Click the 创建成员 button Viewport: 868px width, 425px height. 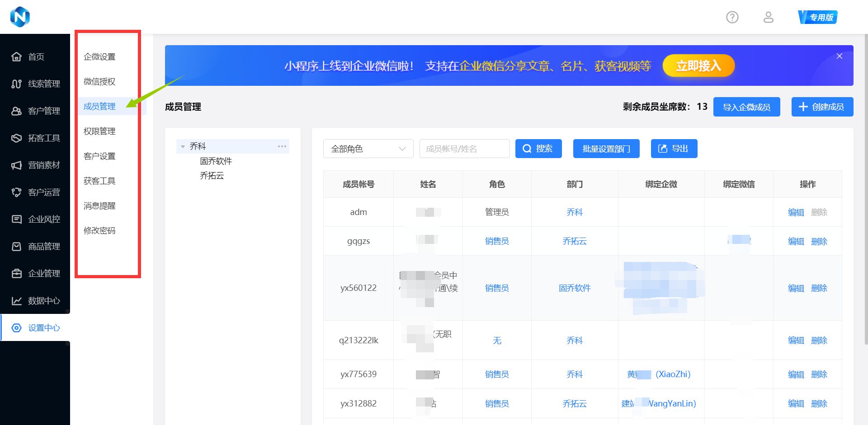(x=822, y=107)
